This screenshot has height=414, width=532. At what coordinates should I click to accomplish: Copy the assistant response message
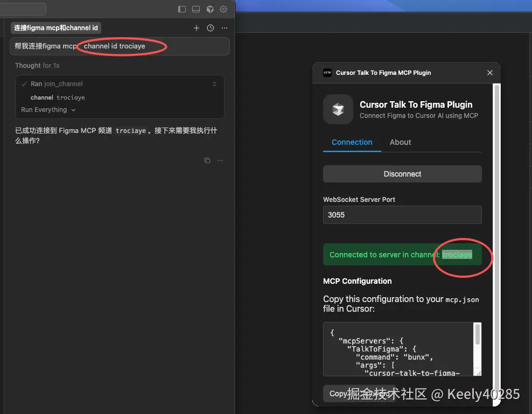click(207, 160)
